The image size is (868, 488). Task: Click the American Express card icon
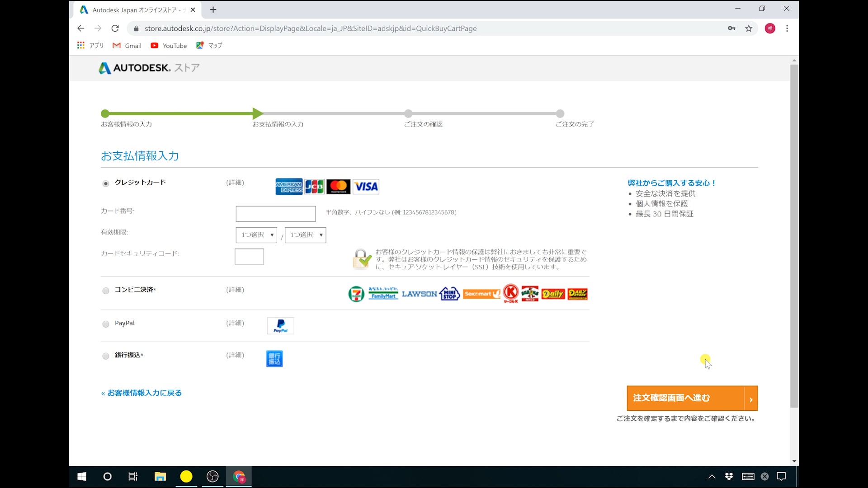tap(289, 187)
